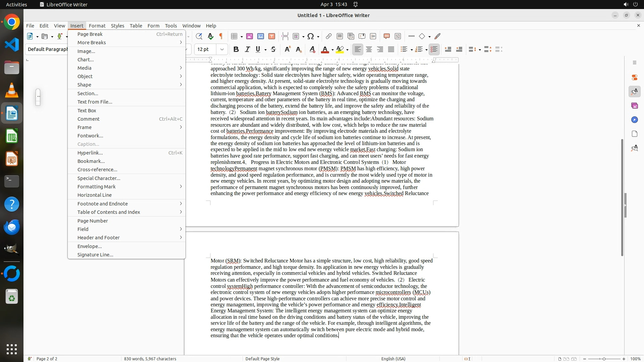This screenshot has height=362, width=644.
Task: Click the Bookmark... menu entry
Action: [x=91, y=161]
